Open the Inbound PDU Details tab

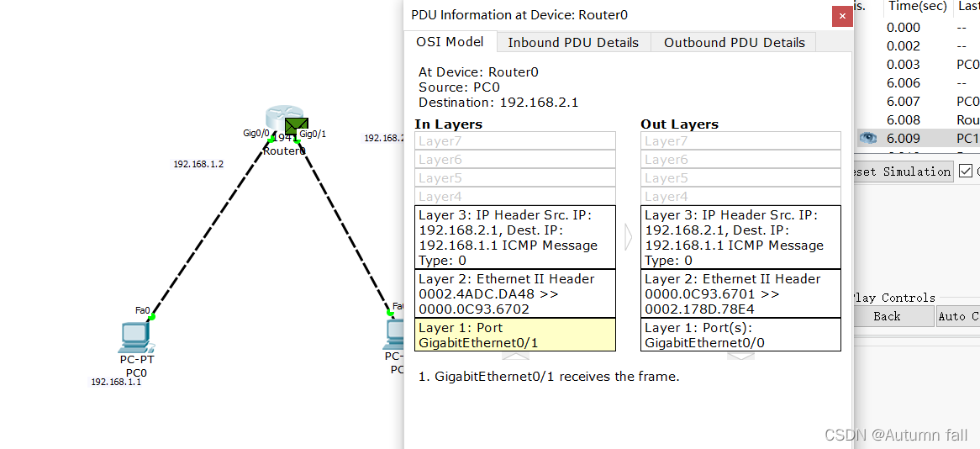(573, 43)
